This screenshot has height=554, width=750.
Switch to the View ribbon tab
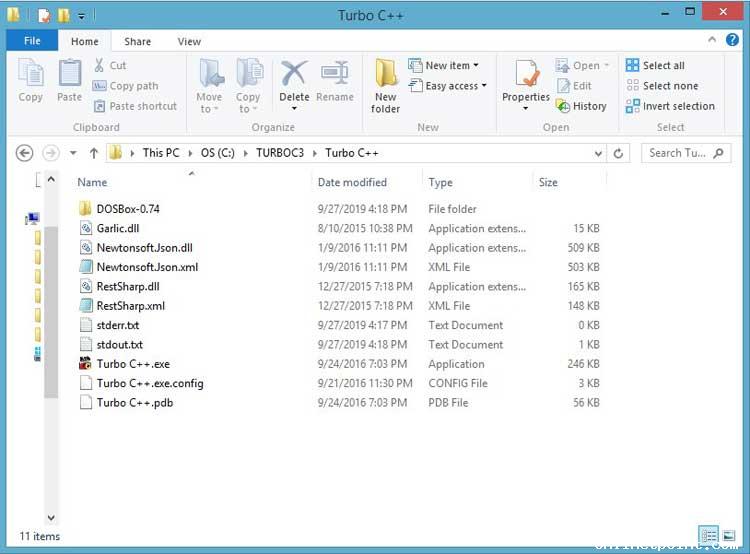coord(189,42)
